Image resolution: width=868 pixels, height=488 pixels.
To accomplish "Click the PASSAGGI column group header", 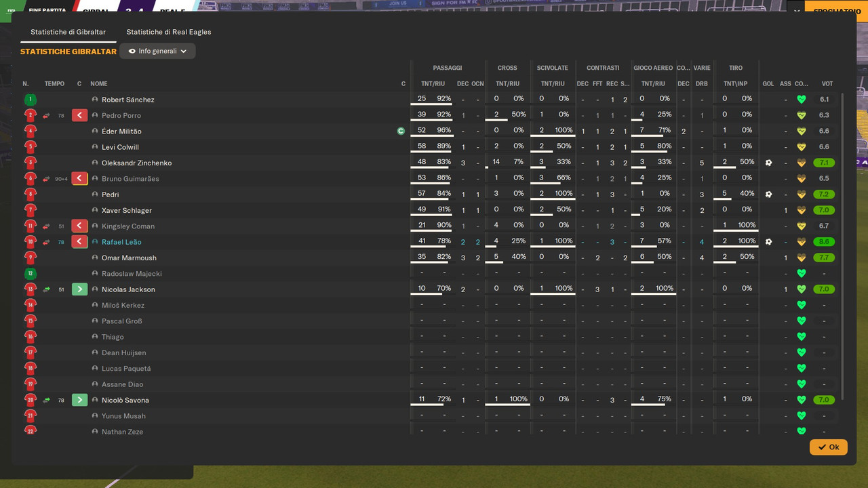I will pyautogui.click(x=448, y=68).
